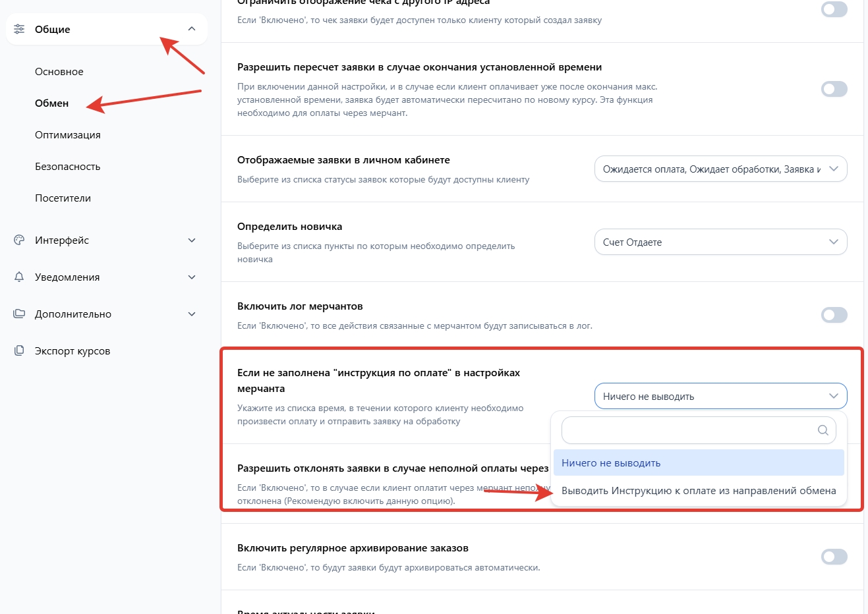Turn on regular order archiving switch
Image resolution: width=868 pixels, height=614 pixels.
tap(834, 557)
